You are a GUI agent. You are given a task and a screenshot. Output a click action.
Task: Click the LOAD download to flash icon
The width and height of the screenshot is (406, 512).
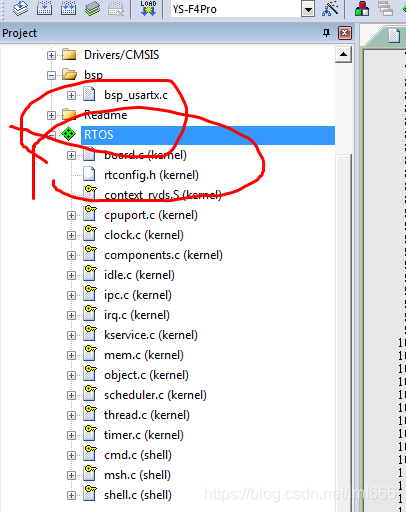[x=148, y=8]
